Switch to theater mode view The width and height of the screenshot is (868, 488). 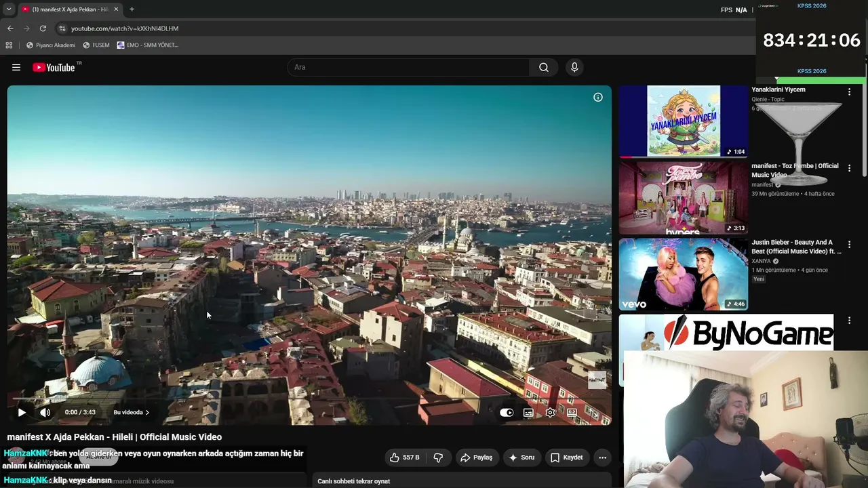[572, 412]
